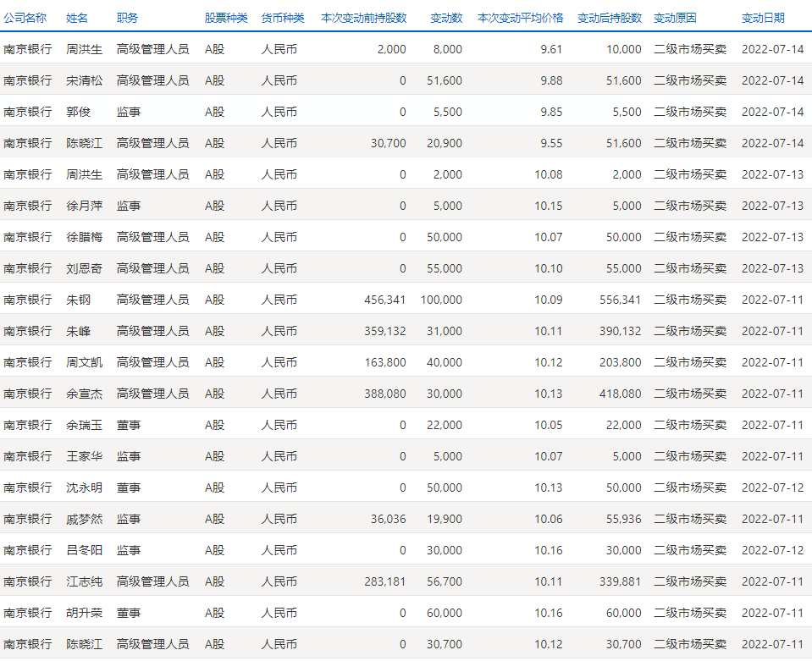Select the name 朱钢

[x=78, y=300]
